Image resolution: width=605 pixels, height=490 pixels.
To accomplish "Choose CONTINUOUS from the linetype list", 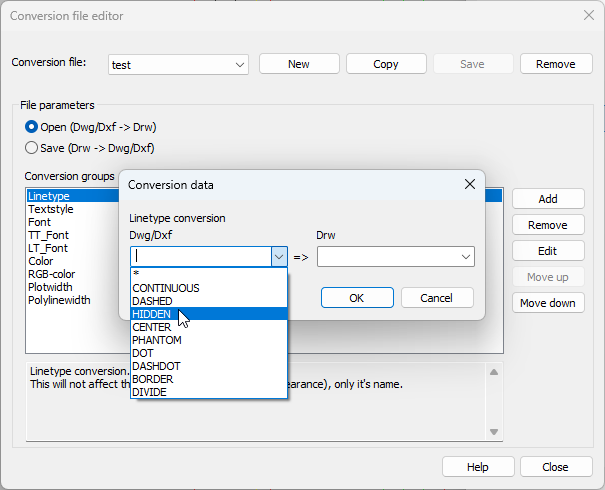I will [x=165, y=288].
